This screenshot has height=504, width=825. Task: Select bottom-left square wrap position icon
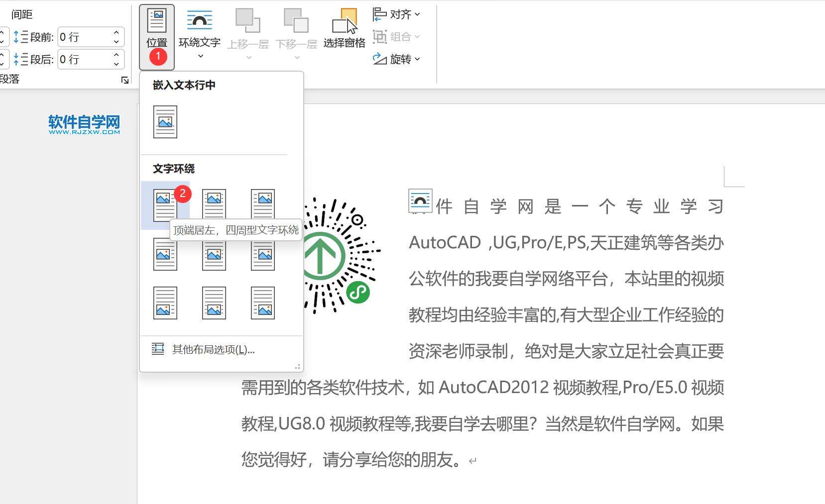(x=165, y=302)
